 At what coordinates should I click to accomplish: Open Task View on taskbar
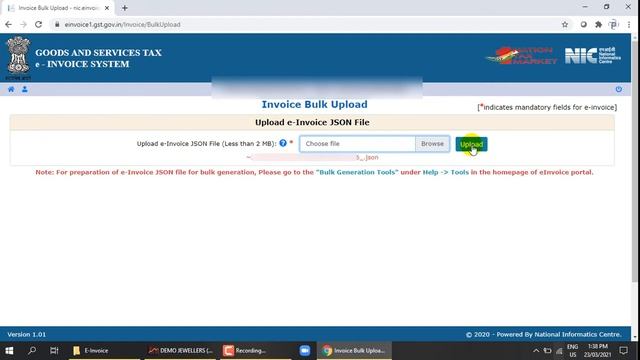pos(54,351)
